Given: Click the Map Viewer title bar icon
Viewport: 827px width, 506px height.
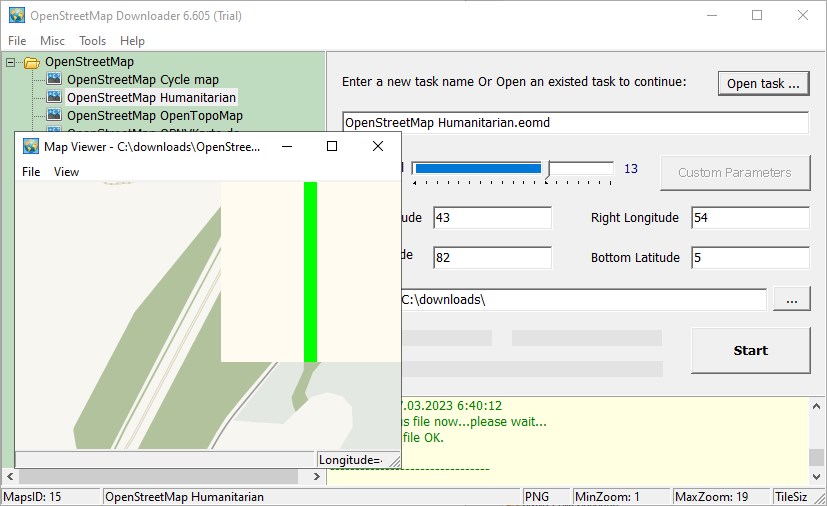Looking at the screenshot, I should (x=31, y=146).
